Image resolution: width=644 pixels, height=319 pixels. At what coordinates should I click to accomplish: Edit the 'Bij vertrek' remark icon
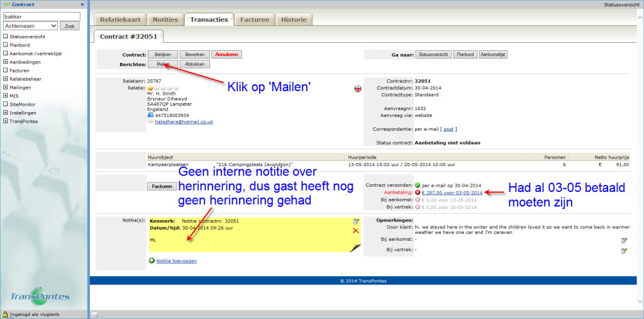click(624, 251)
